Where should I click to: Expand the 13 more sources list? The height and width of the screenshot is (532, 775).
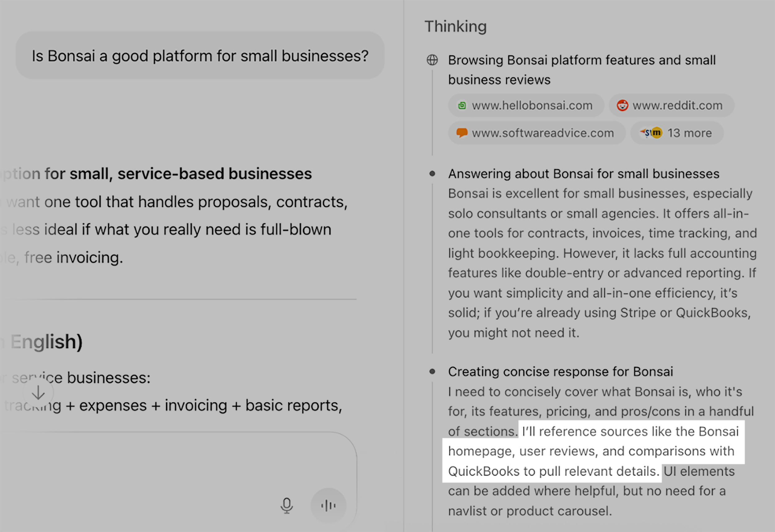677,133
